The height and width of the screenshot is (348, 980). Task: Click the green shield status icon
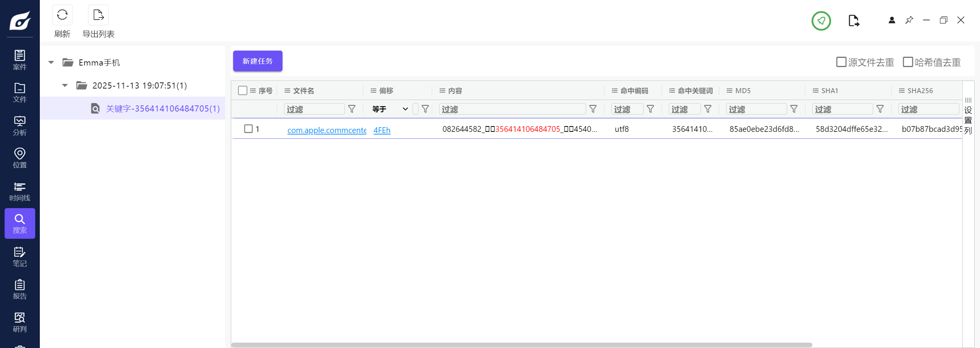click(x=821, y=21)
